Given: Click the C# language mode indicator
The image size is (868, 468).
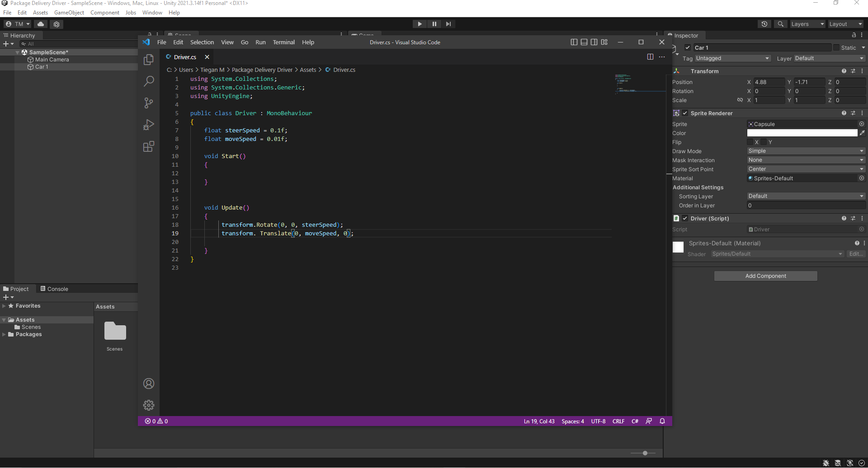Looking at the screenshot, I should click(635, 421).
